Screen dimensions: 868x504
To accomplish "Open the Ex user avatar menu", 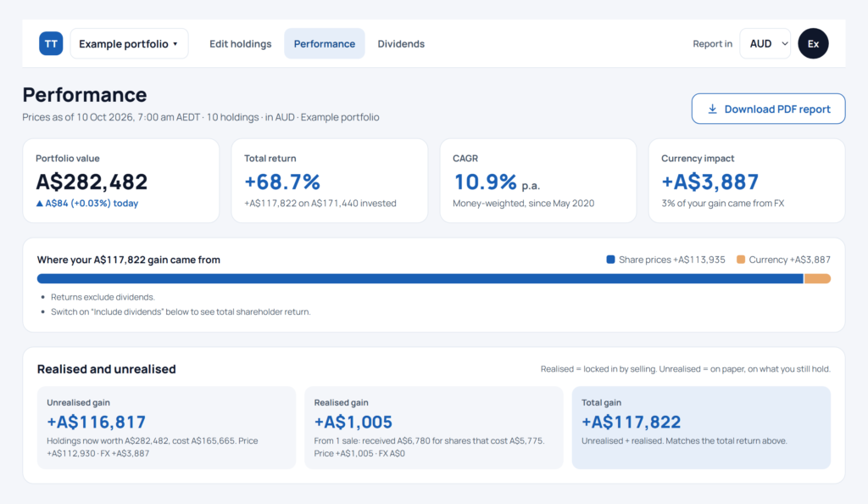I will 813,44.
